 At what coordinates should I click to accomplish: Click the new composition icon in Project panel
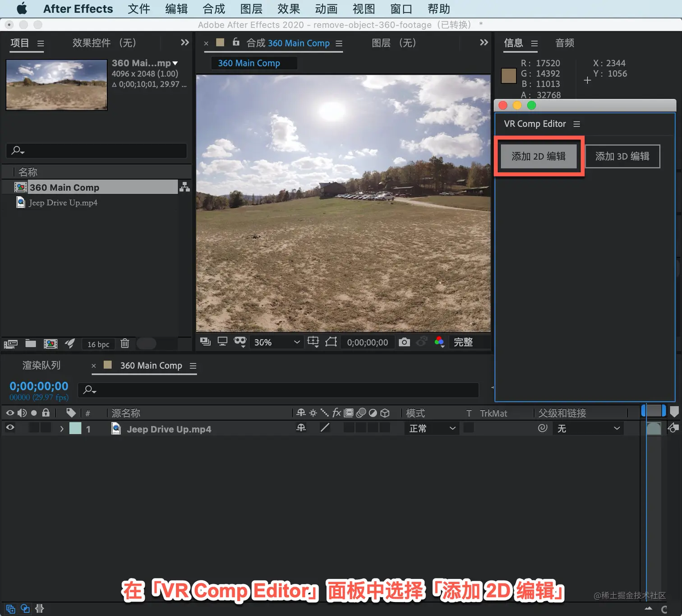click(51, 344)
